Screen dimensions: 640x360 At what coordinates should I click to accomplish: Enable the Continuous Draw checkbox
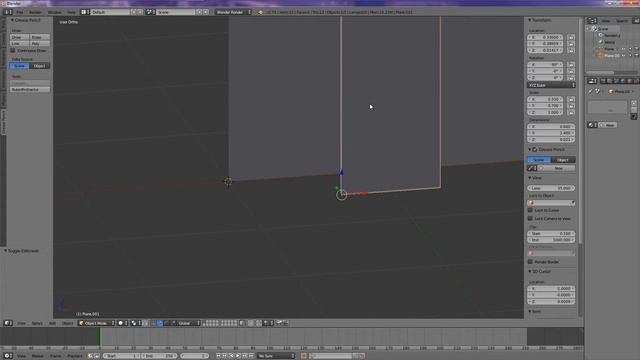pyautogui.click(x=13, y=51)
